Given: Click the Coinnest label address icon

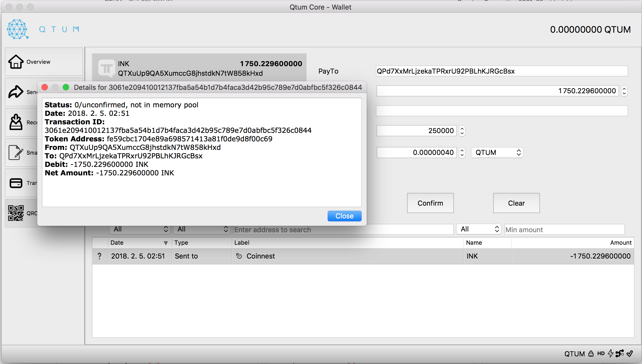Looking at the screenshot, I should (239, 256).
